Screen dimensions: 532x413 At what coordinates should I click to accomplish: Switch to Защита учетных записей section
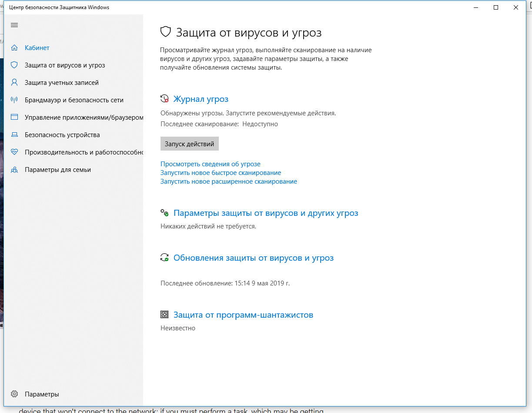click(62, 82)
